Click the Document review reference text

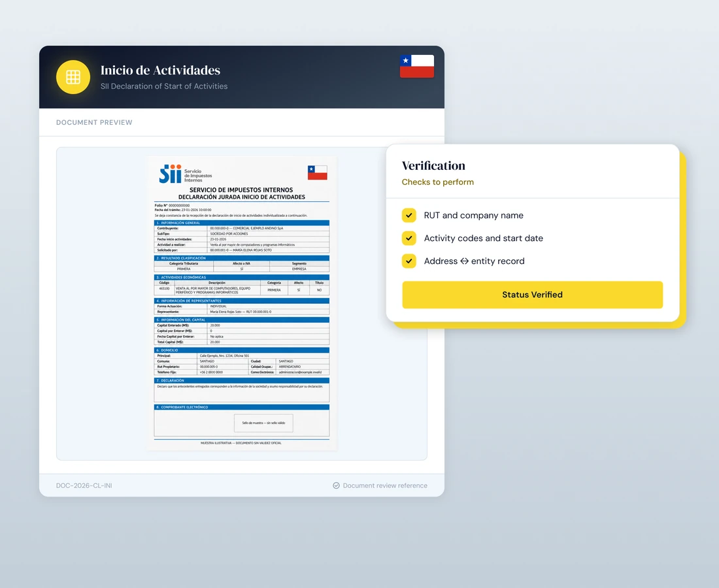385,485
